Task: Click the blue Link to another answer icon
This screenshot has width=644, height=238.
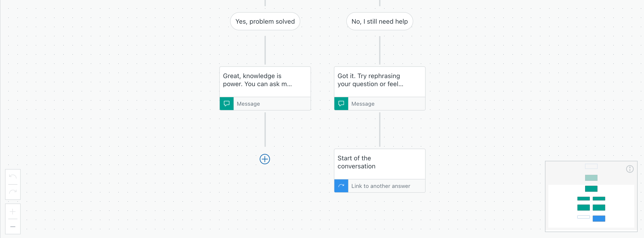Action: pos(341,186)
